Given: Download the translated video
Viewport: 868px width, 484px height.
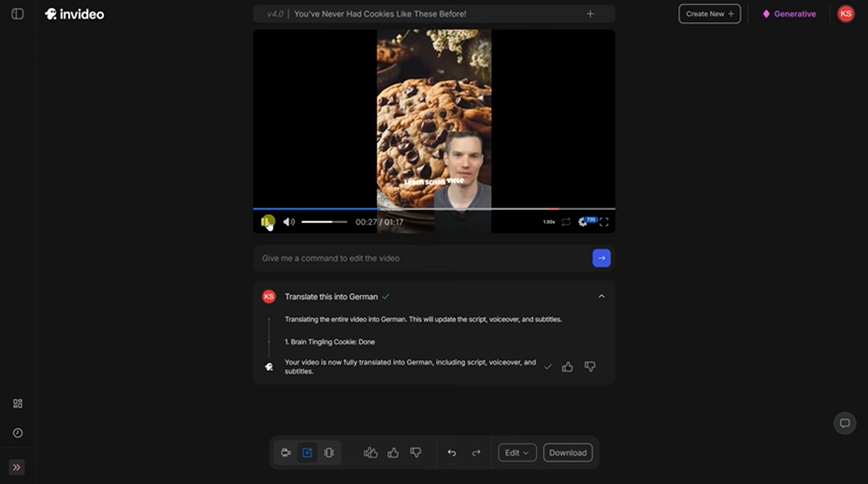Looking at the screenshot, I should coord(567,452).
